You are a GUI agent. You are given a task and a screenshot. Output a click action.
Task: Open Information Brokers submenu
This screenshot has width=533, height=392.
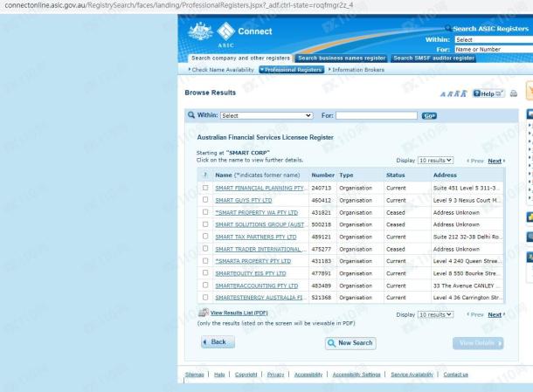pyautogui.click(x=356, y=70)
